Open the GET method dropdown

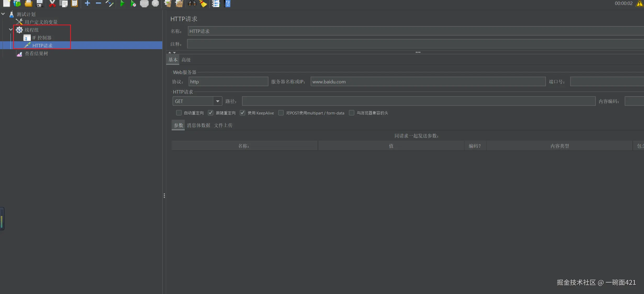pyautogui.click(x=217, y=101)
